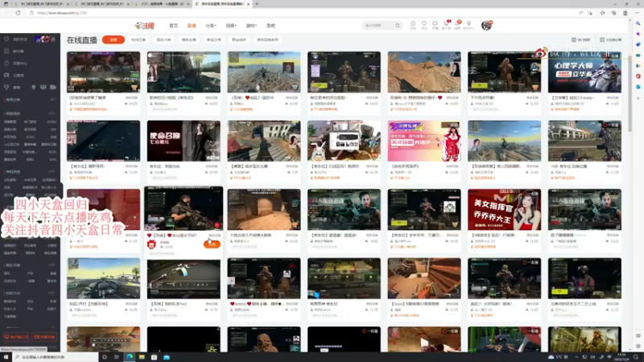644x362 pixels.
Task: Expand the 全部 link of the 娱乐天地 section
Action: [52, 265]
